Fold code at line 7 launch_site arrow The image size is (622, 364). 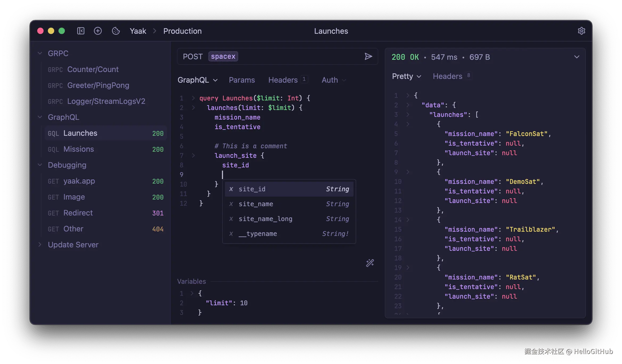pyautogui.click(x=193, y=155)
